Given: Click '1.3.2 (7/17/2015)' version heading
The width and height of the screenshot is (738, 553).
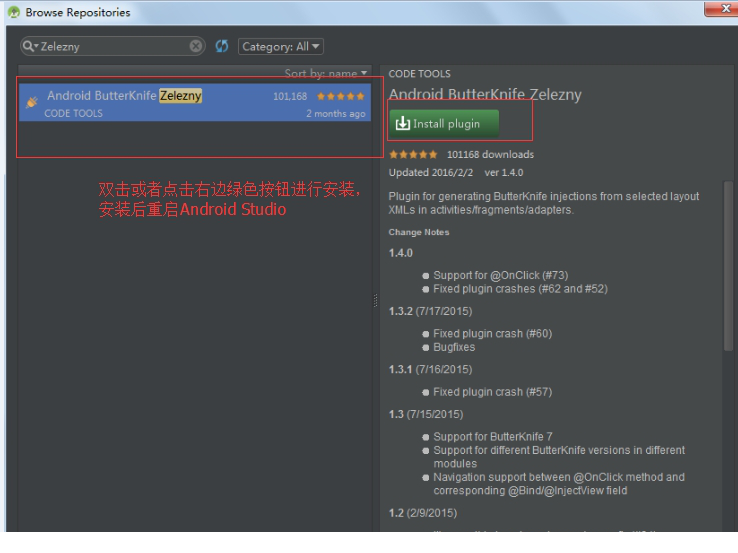Looking at the screenshot, I should tap(430, 311).
